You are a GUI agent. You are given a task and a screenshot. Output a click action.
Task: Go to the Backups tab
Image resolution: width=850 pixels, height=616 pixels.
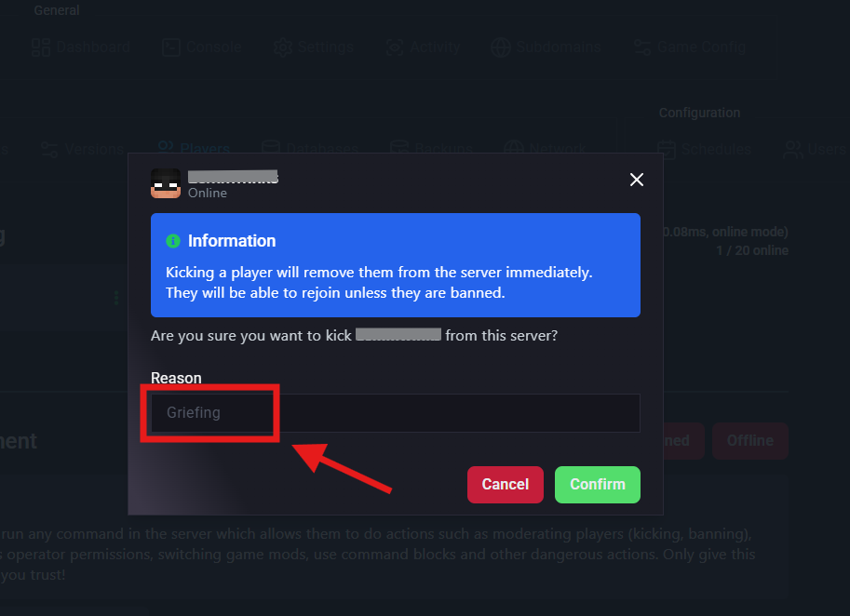point(431,149)
